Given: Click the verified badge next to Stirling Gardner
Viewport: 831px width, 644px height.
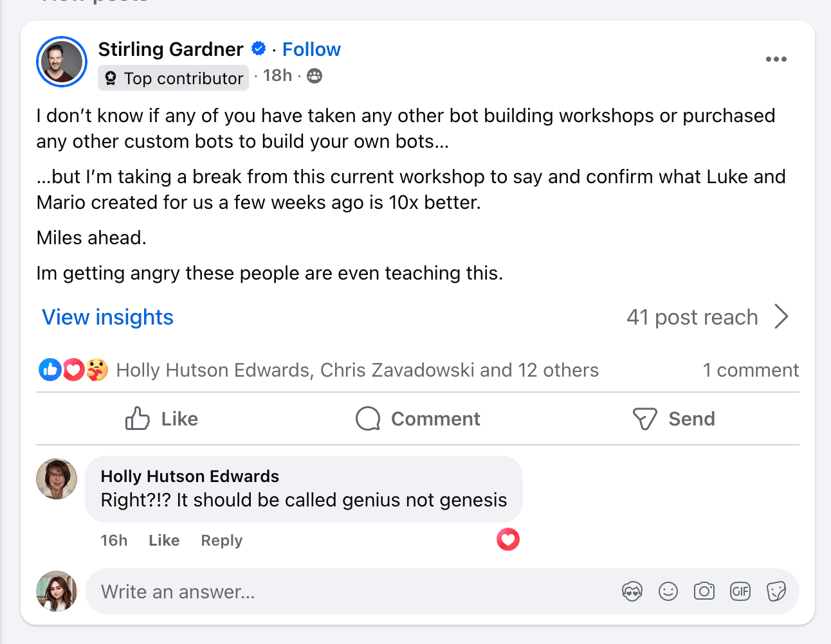Looking at the screenshot, I should (x=259, y=49).
